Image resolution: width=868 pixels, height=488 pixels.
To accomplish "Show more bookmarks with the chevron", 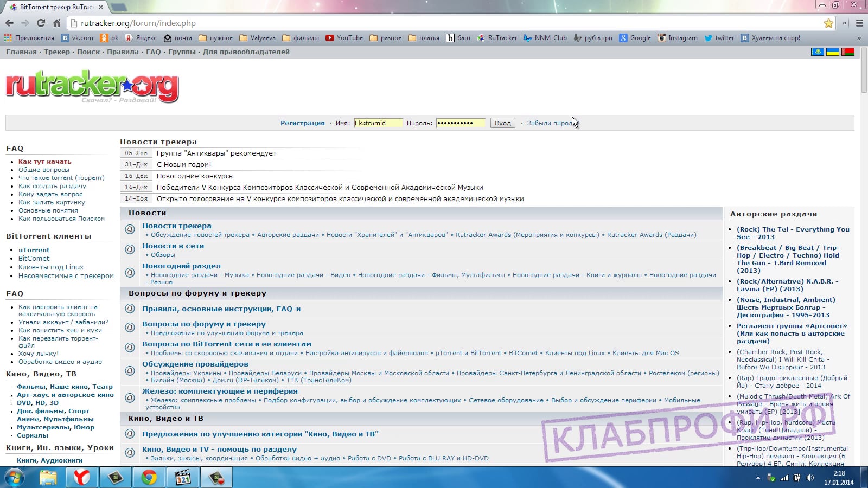I will tap(859, 38).
